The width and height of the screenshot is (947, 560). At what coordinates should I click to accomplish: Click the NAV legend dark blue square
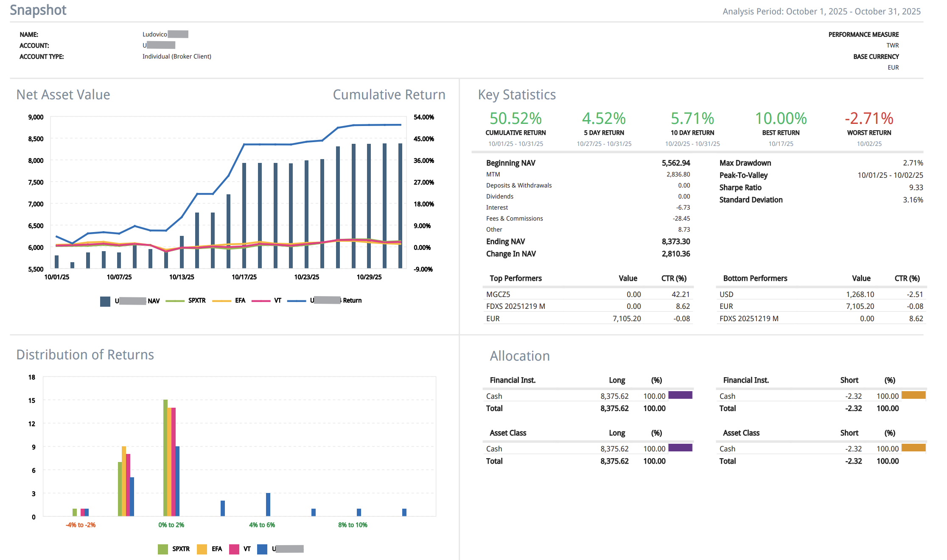105,301
